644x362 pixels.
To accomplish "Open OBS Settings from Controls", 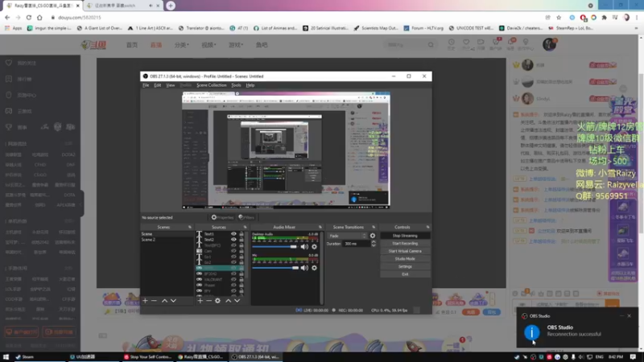I will click(x=405, y=266).
